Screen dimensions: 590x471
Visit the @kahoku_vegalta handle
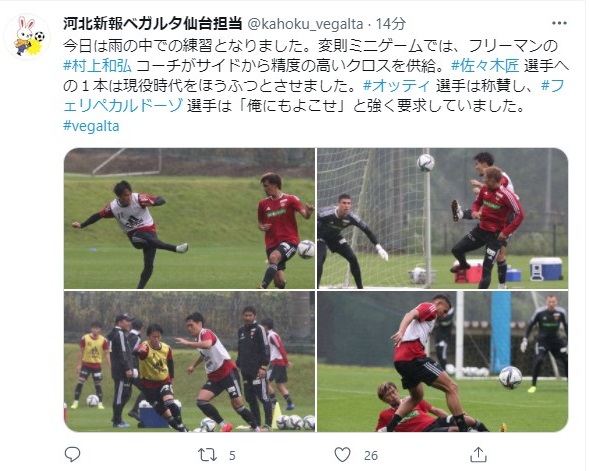click(305, 24)
